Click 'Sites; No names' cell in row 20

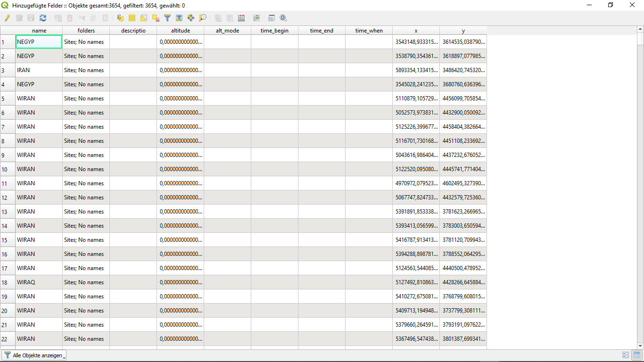click(x=86, y=311)
